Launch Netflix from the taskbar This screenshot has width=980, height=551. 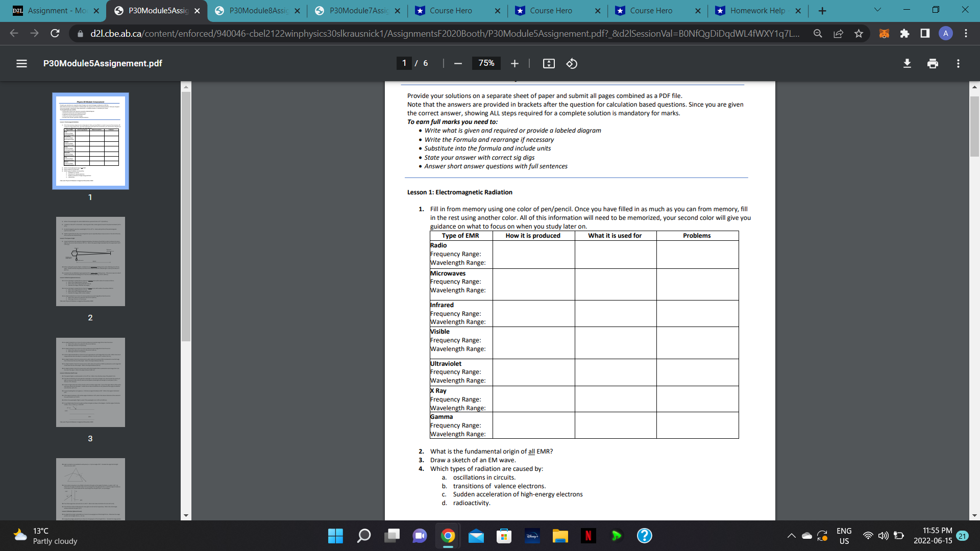(x=588, y=536)
